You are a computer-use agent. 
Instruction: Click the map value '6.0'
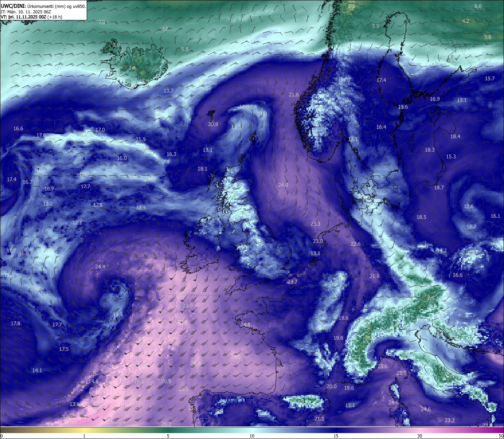point(478,6)
